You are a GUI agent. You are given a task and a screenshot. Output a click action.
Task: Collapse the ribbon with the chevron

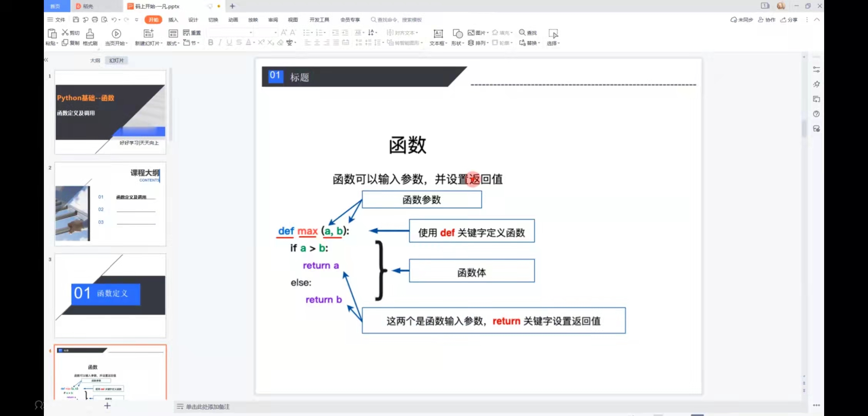(x=817, y=20)
